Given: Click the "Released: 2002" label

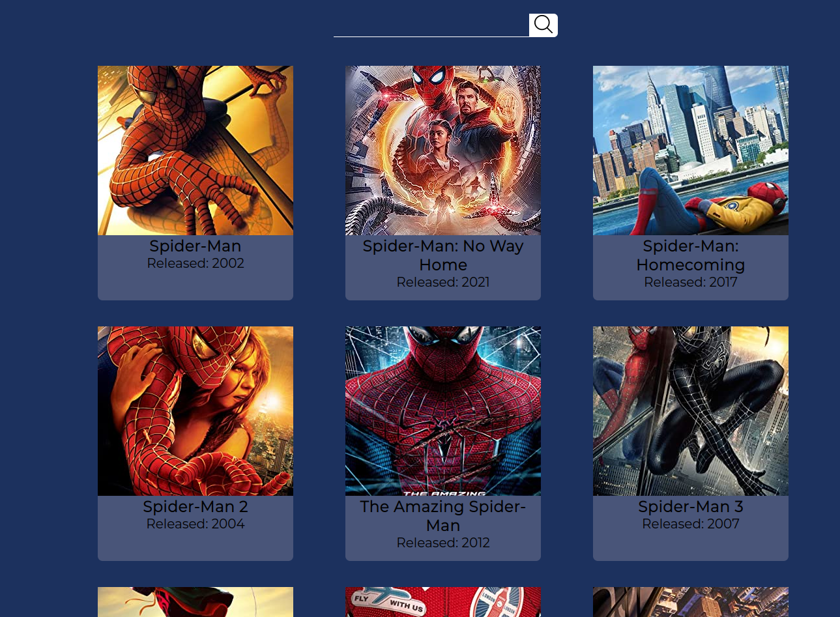Looking at the screenshot, I should pyautogui.click(x=196, y=264).
